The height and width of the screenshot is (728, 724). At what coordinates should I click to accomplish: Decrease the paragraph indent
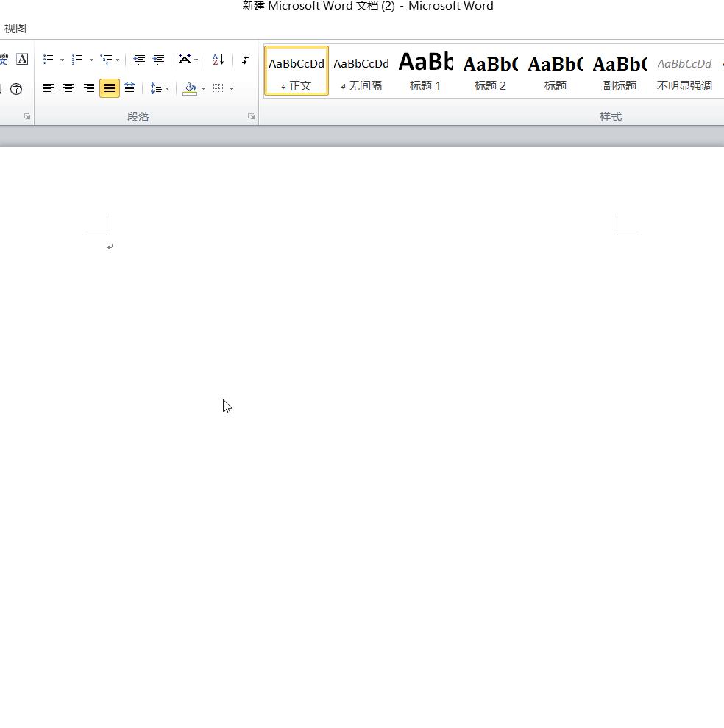139,60
